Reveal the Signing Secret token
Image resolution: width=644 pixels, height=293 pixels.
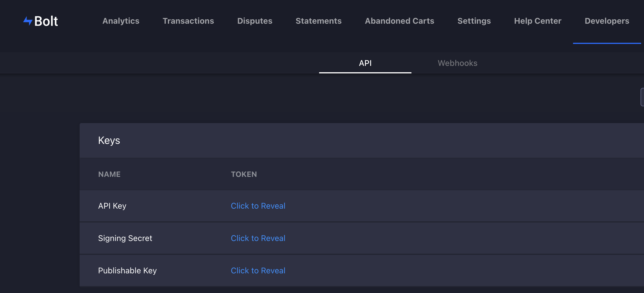click(258, 238)
